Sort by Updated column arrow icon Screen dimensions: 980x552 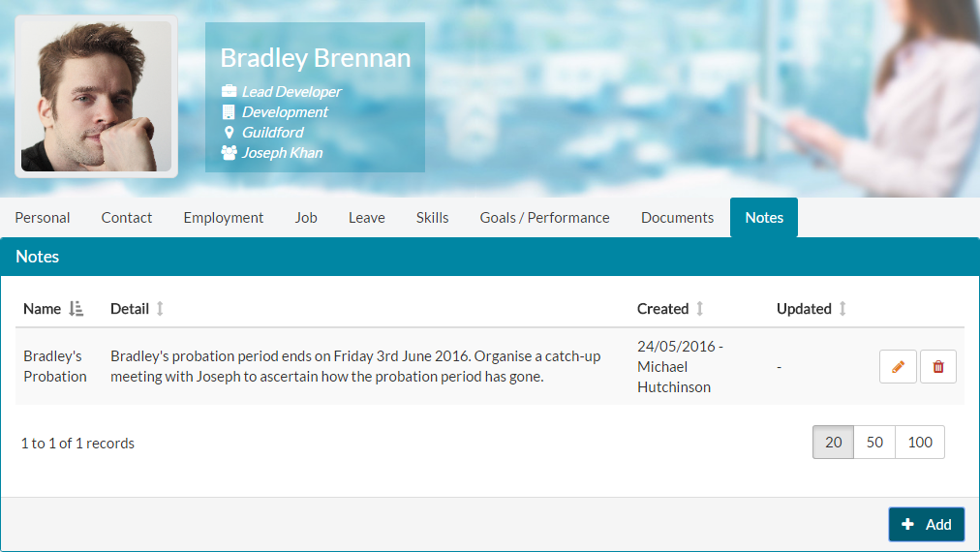(842, 308)
